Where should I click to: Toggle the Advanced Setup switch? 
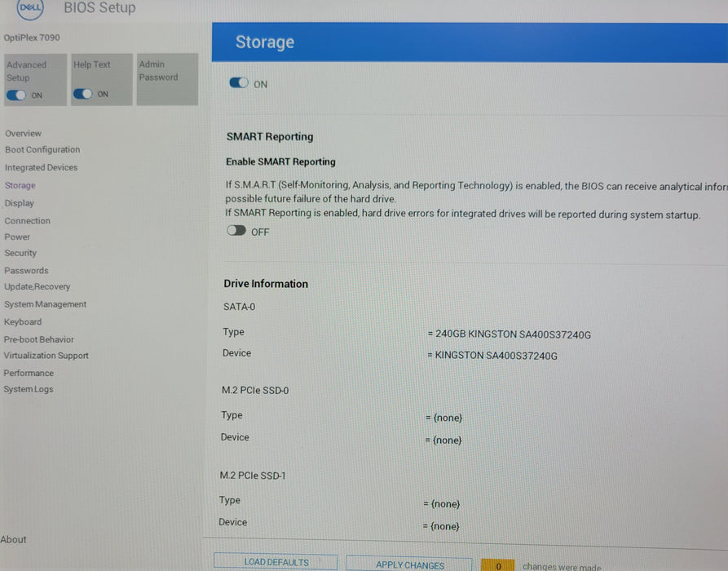click(16, 95)
